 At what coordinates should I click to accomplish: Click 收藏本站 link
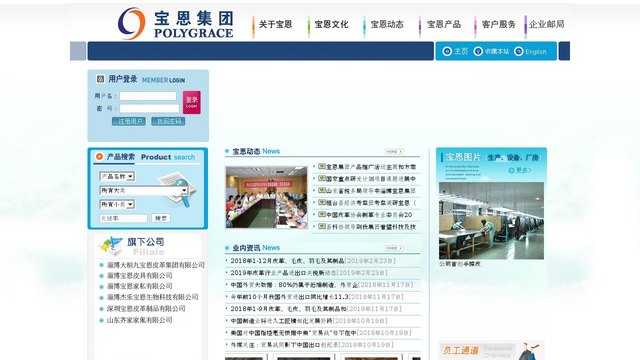pos(497,51)
